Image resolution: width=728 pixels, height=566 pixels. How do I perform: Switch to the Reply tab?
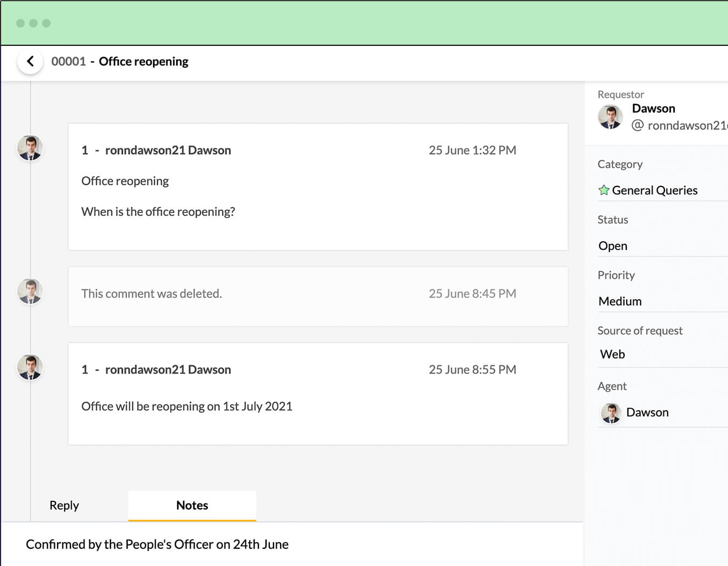64,505
